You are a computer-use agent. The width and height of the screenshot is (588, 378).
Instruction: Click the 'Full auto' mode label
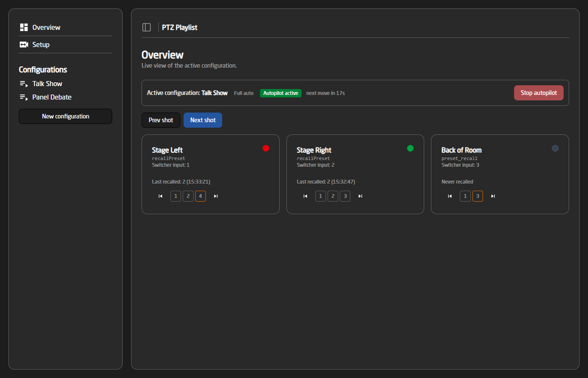point(244,93)
